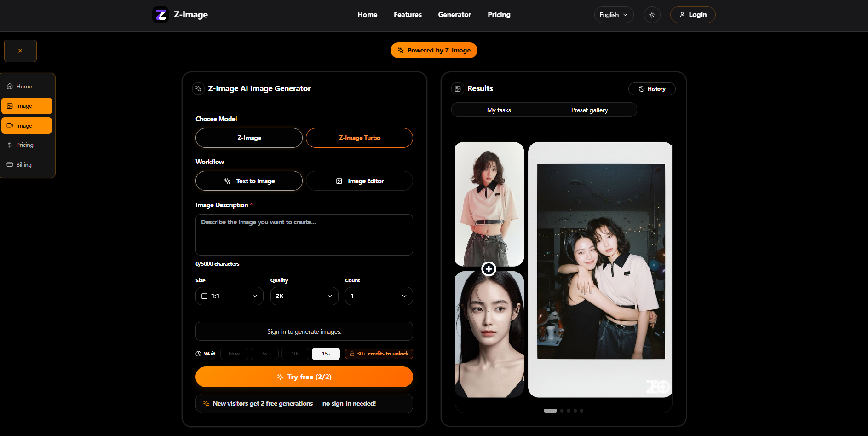The image size is (868, 436).
Task: Open the Quality dropdown set to 2K
Action: click(304, 296)
